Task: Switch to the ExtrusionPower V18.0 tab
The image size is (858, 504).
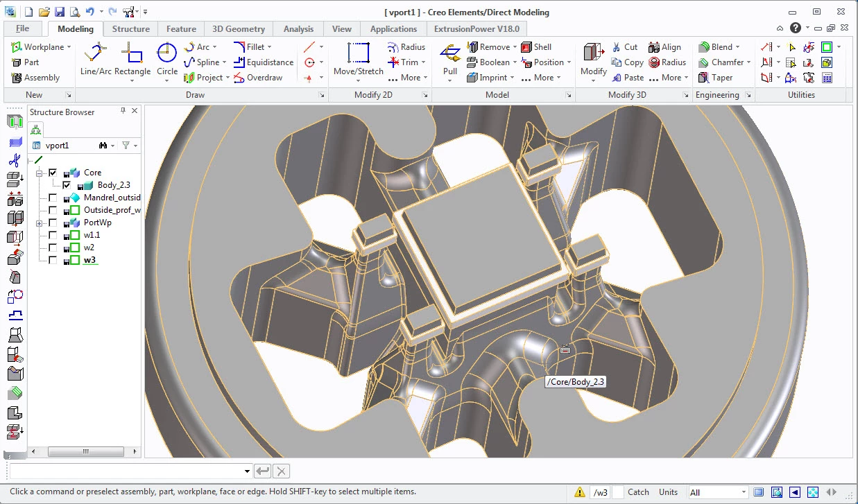Action: [x=476, y=29]
